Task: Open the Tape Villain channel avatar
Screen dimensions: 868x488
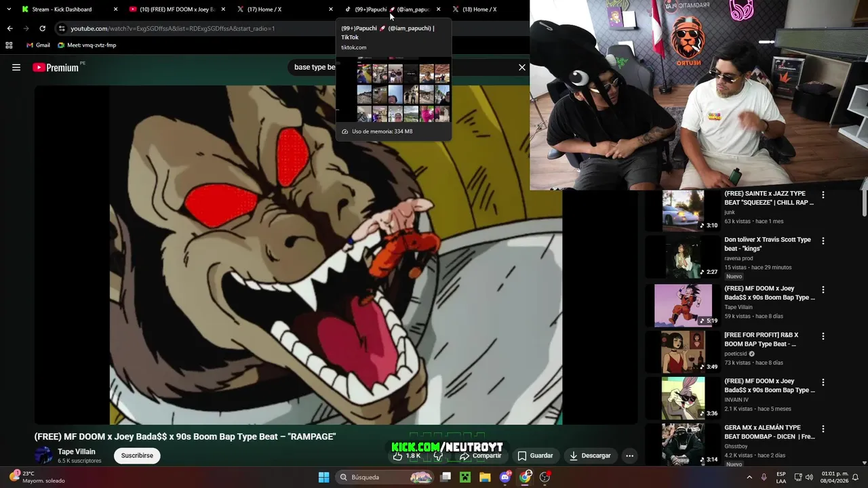Action: pyautogui.click(x=43, y=455)
